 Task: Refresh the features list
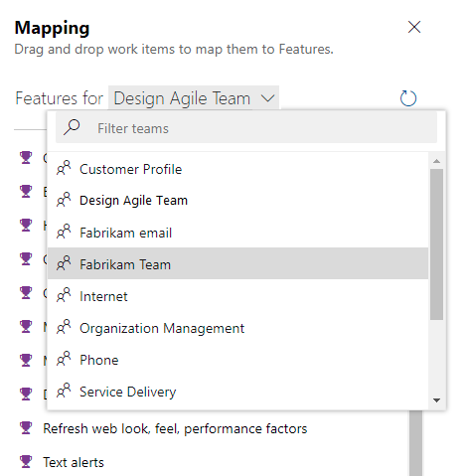408,98
